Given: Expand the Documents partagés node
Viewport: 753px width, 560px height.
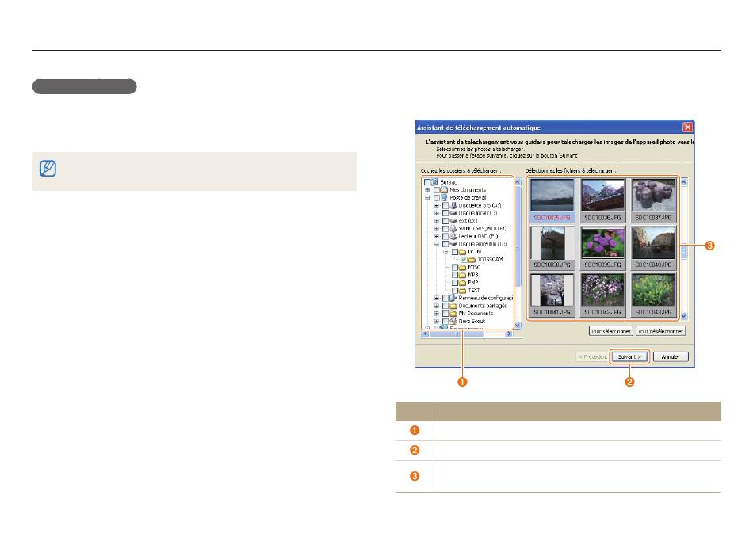Looking at the screenshot, I should pos(437,306).
